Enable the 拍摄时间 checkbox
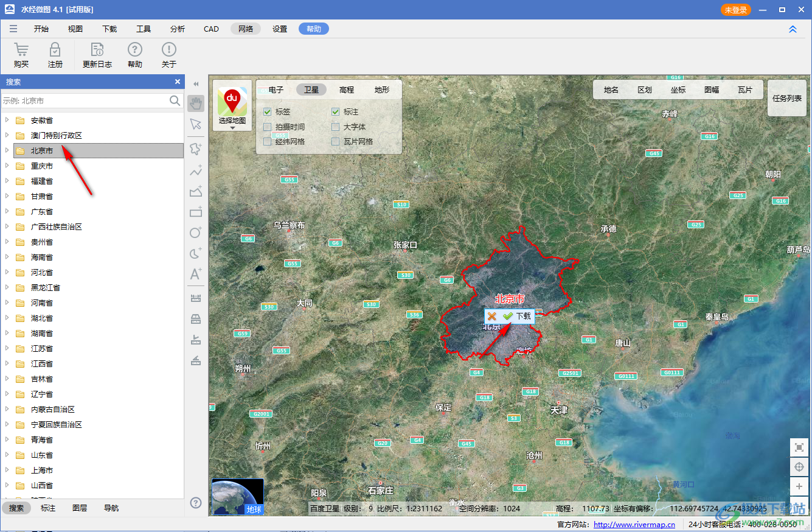Screen dimensions: 812x532 [x=267, y=127]
